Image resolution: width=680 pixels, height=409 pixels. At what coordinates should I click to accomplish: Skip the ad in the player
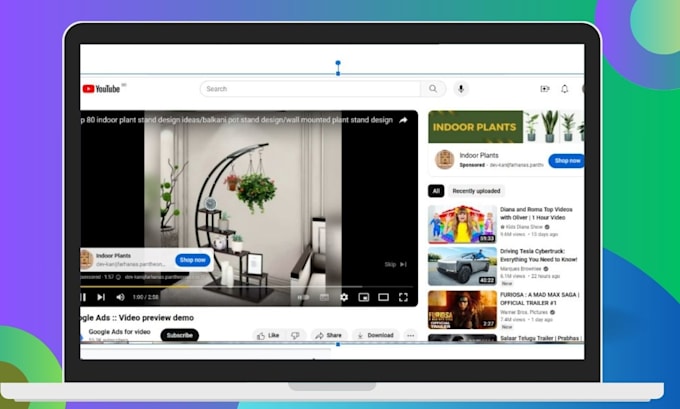click(x=396, y=264)
